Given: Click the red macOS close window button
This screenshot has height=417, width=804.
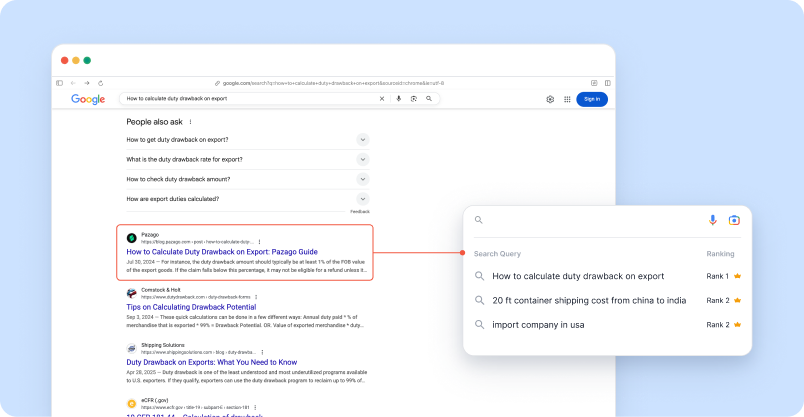Looking at the screenshot, I should click(65, 61).
